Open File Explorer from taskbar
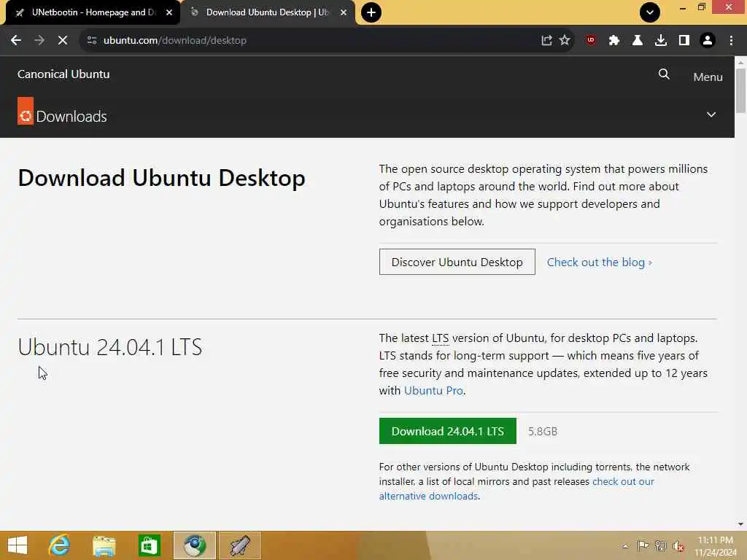The height and width of the screenshot is (560, 747). click(104, 545)
